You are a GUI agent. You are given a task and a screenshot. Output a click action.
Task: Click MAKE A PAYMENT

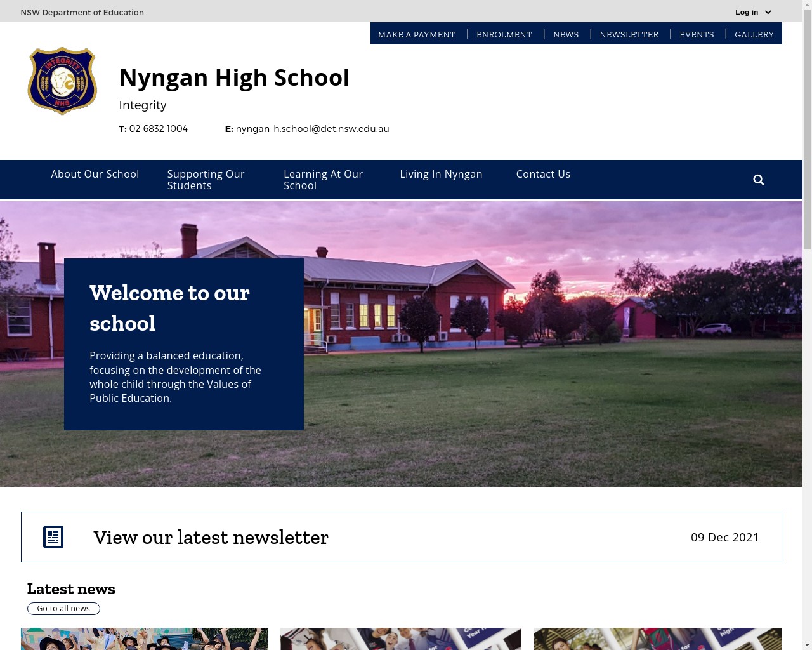coord(416,34)
